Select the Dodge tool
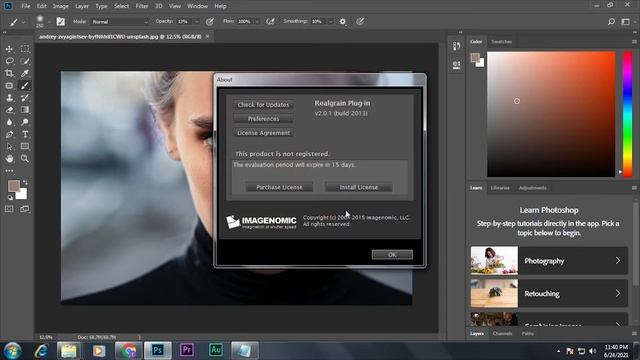Viewport: 640px width, 360px height. [x=25, y=122]
